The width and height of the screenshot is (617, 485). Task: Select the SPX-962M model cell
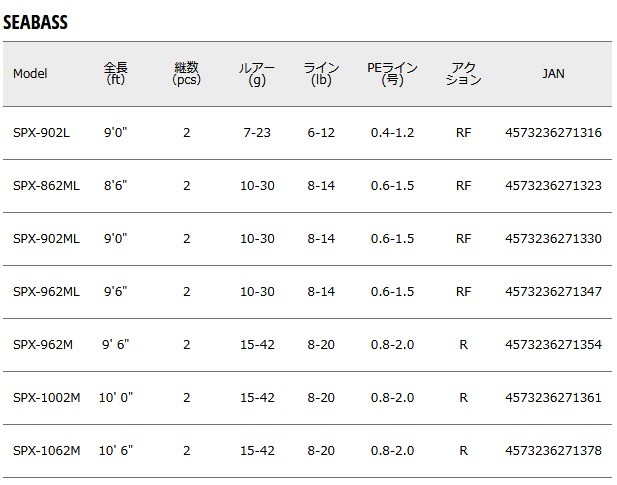[42, 345]
